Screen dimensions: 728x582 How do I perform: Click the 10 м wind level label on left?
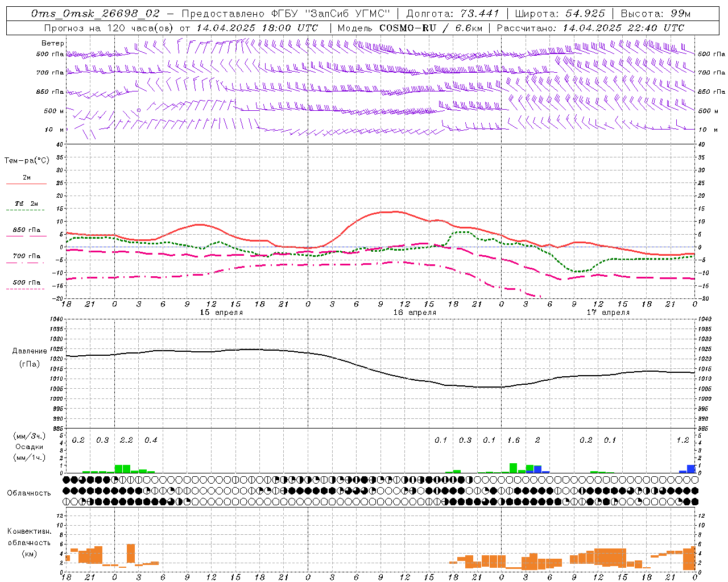[55, 130]
